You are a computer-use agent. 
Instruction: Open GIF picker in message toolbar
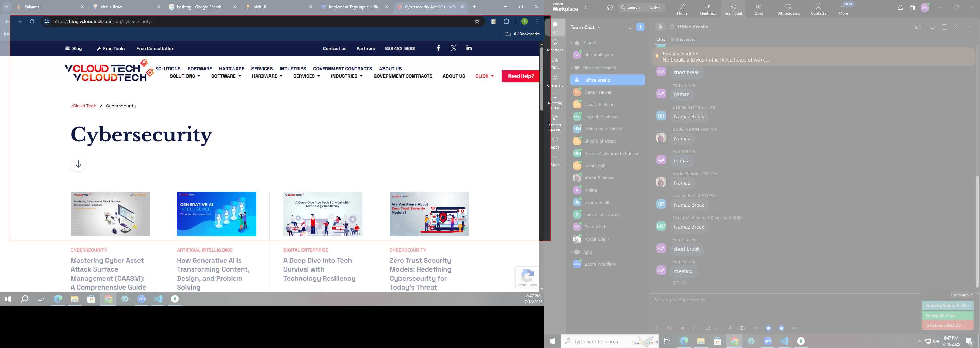point(682,328)
